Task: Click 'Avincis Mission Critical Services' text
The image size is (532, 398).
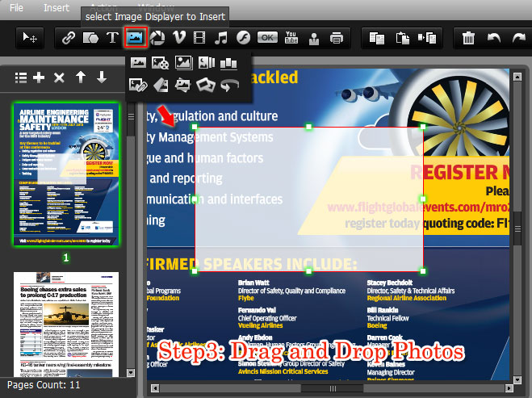Action: (283, 371)
